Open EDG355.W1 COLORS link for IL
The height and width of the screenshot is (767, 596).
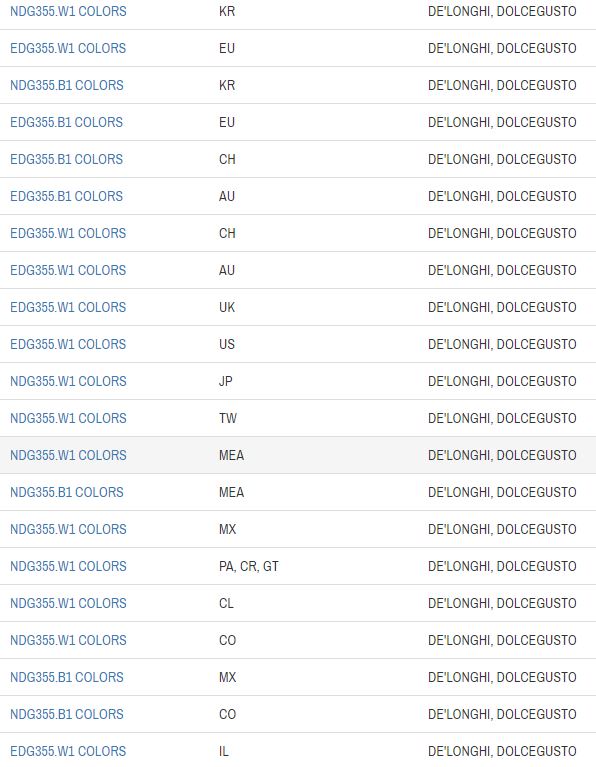(x=68, y=751)
